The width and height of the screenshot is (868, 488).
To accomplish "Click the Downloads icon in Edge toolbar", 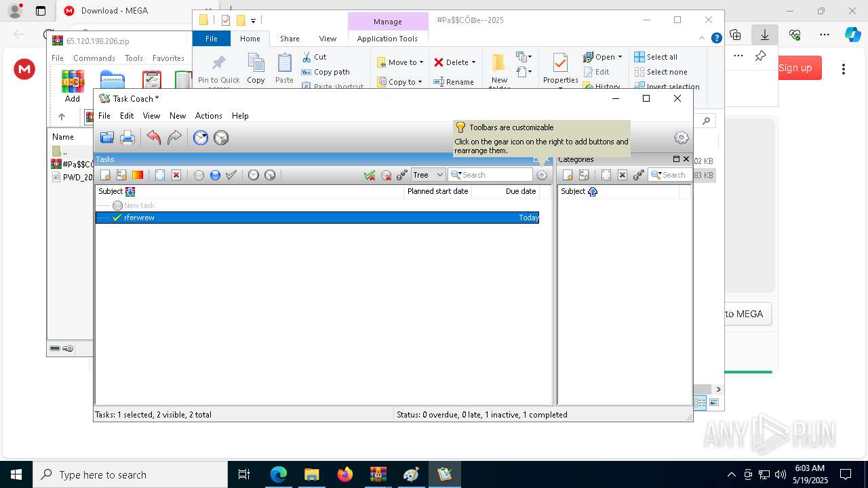I will [x=764, y=35].
